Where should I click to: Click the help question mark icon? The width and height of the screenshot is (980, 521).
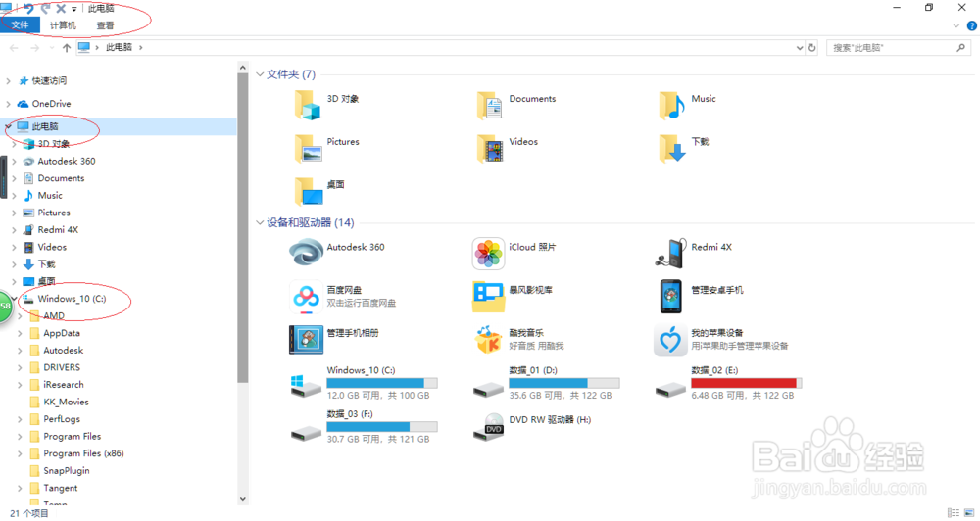coord(972,25)
